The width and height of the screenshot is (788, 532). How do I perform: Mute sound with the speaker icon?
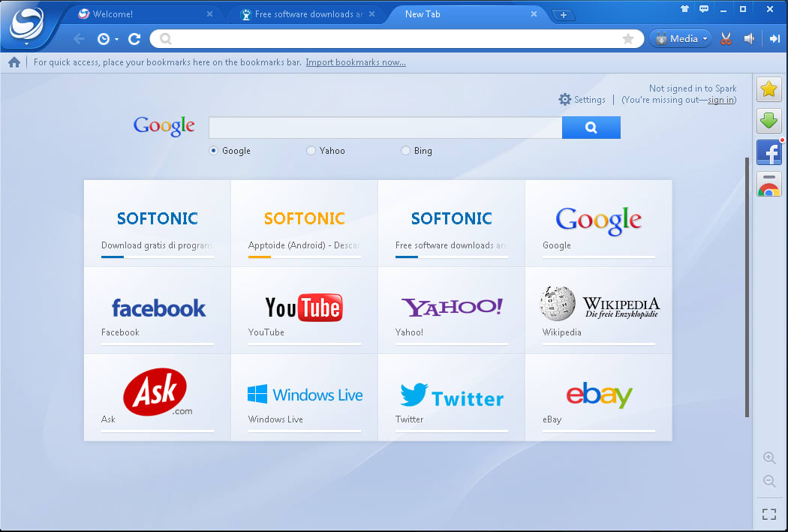pos(749,39)
